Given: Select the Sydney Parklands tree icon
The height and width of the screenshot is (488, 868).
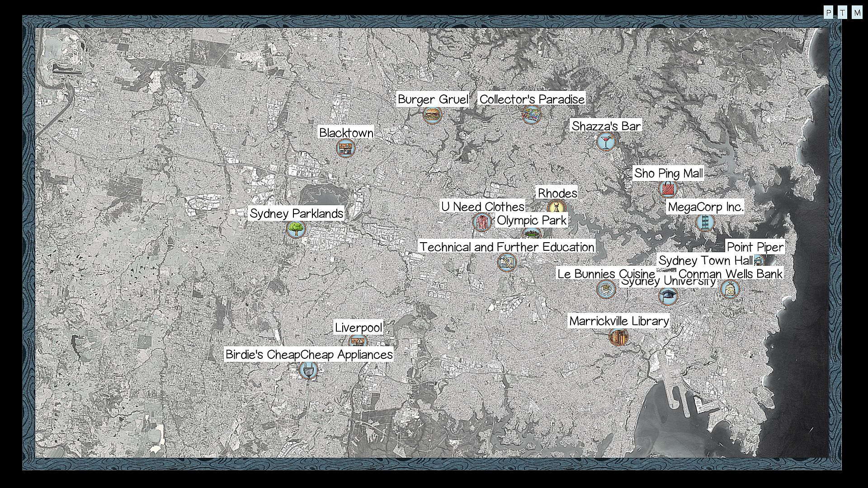Looking at the screenshot, I should 296,229.
